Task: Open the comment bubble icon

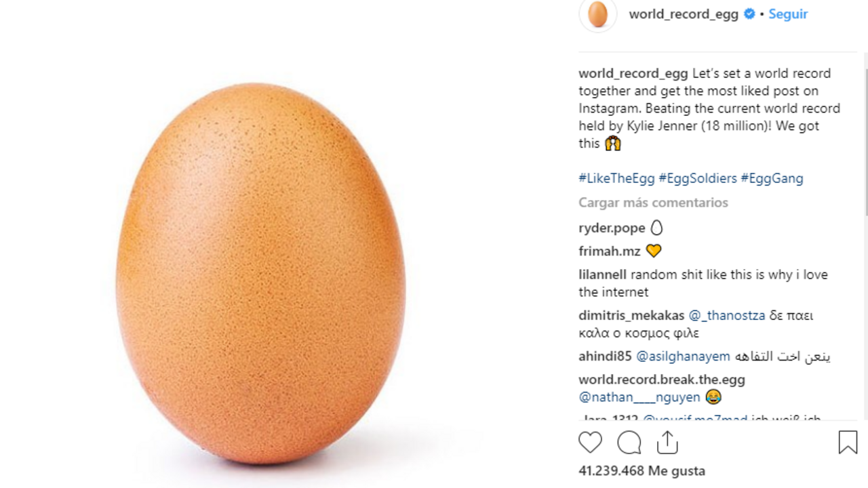Action: (x=629, y=443)
